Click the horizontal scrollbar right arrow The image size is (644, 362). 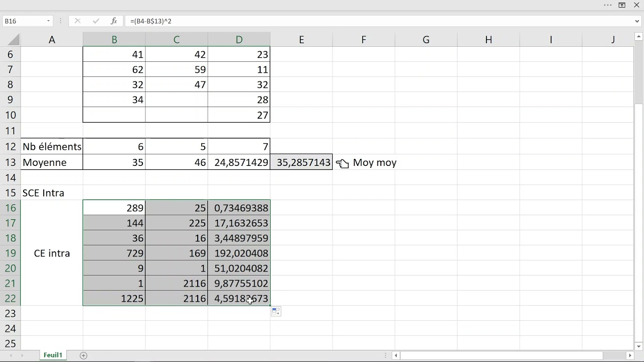coord(630,355)
